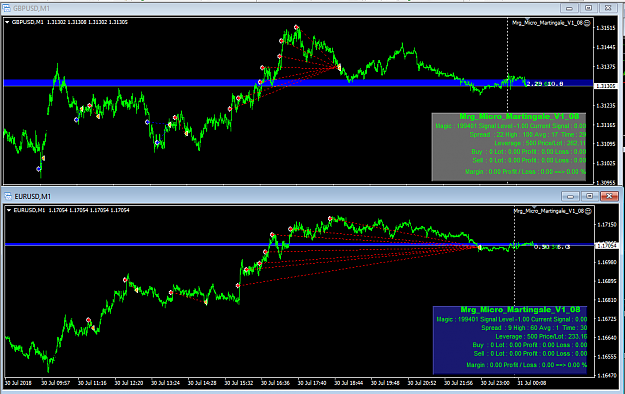
Task: Click the GBPUSD,M1 window title icon
Action: click(6, 8)
